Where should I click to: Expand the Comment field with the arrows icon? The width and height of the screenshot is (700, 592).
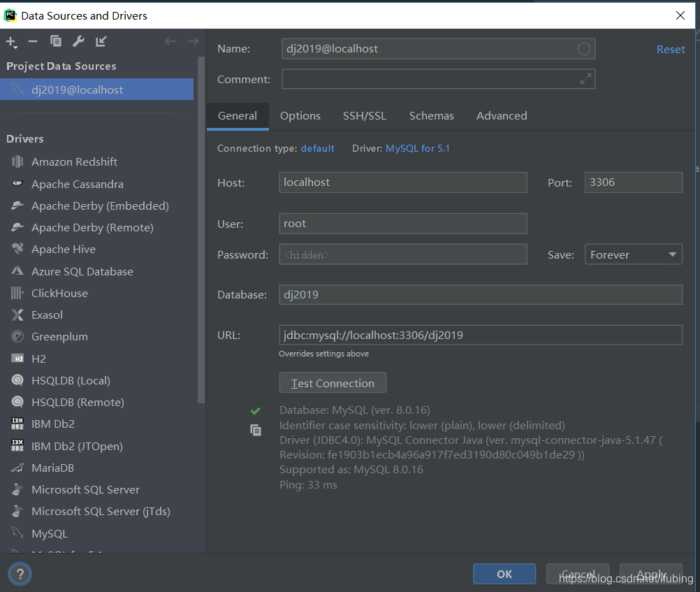[585, 79]
